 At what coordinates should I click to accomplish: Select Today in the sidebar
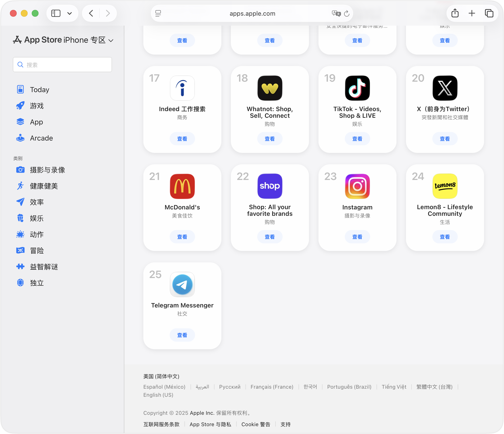39,90
